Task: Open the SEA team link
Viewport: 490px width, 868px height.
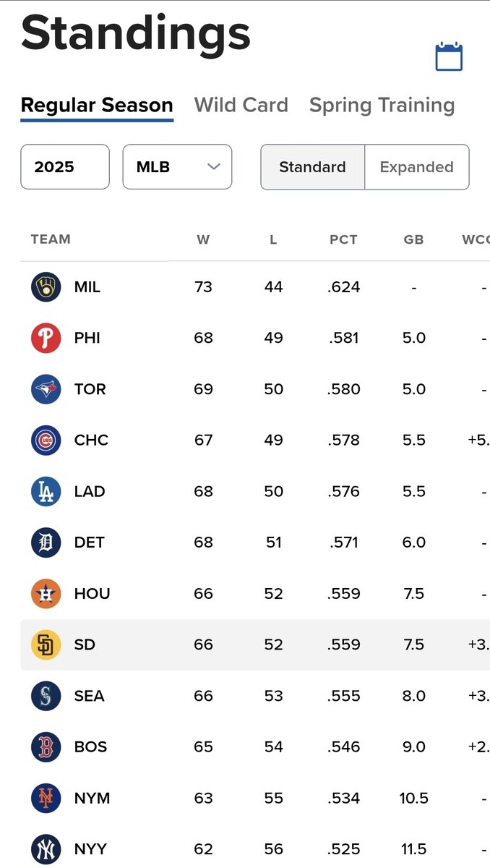Action: coord(89,696)
